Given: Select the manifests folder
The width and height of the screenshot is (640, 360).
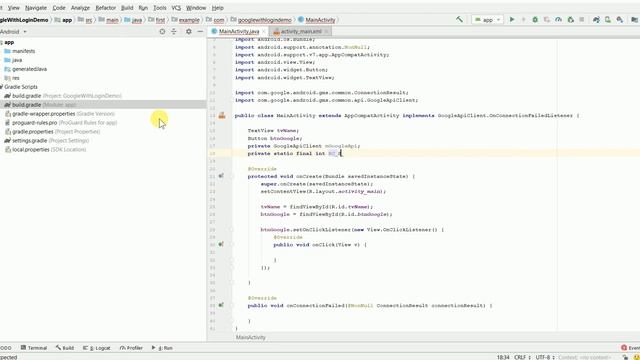Looking at the screenshot, I should tap(20, 51).
